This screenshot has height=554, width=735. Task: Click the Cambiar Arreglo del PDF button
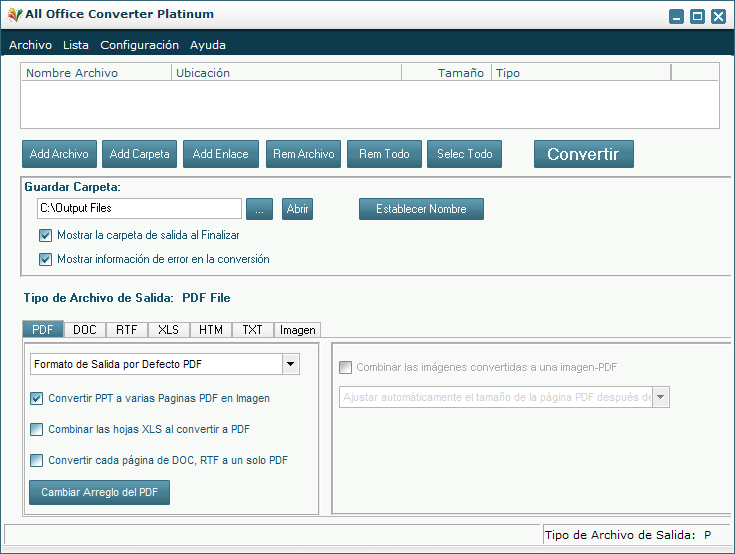coord(99,493)
